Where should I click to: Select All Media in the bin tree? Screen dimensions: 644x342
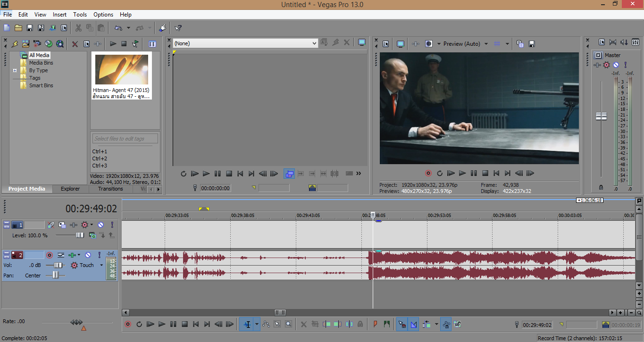pyautogui.click(x=39, y=55)
